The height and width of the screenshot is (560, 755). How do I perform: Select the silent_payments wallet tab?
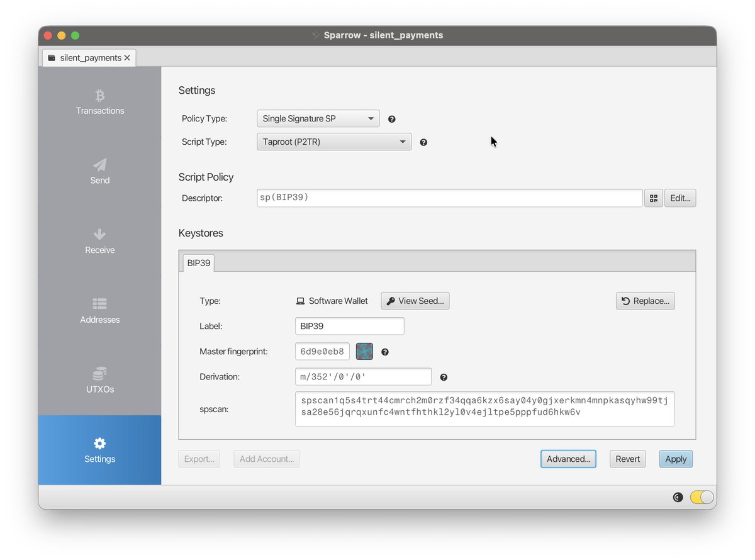[x=89, y=58]
